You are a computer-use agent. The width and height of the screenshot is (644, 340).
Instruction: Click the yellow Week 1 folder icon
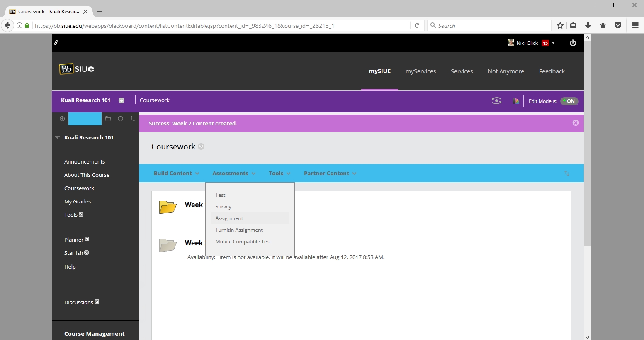(168, 207)
